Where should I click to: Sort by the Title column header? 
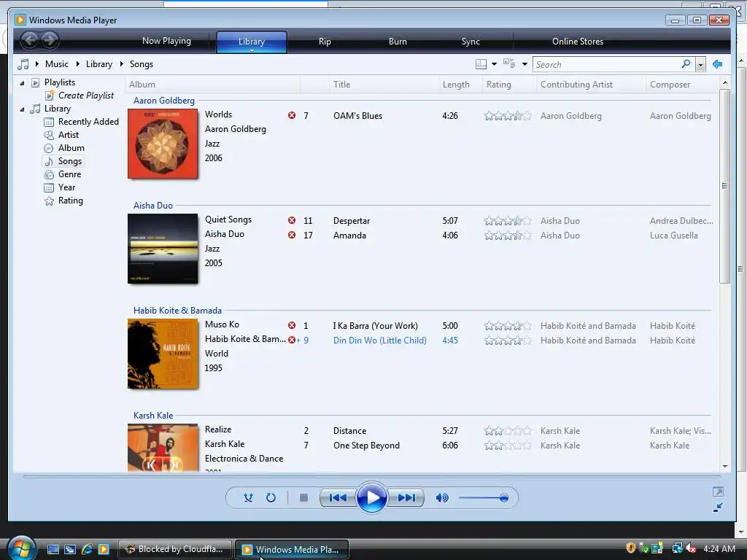pyautogui.click(x=384, y=85)
